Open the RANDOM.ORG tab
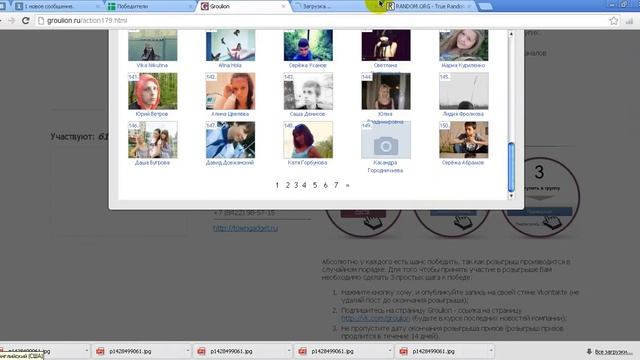The width and height of the screenshot is (640, 360). point(429,7)
